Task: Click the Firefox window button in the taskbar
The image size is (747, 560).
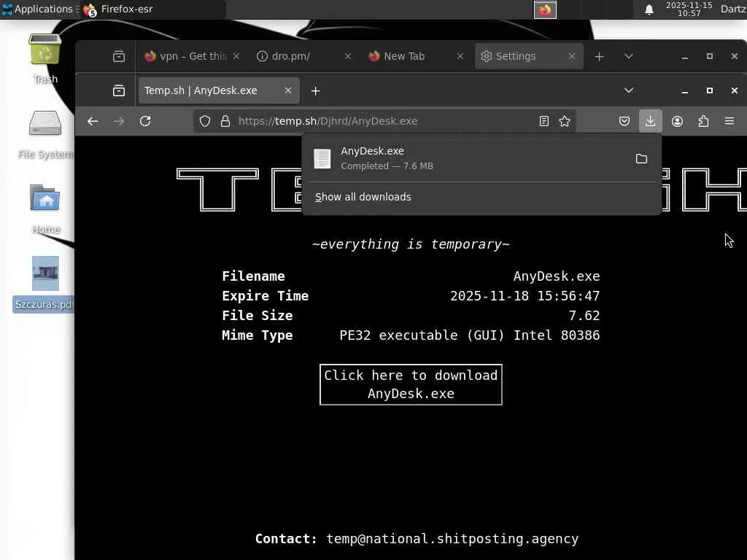Action: [545, 9]
